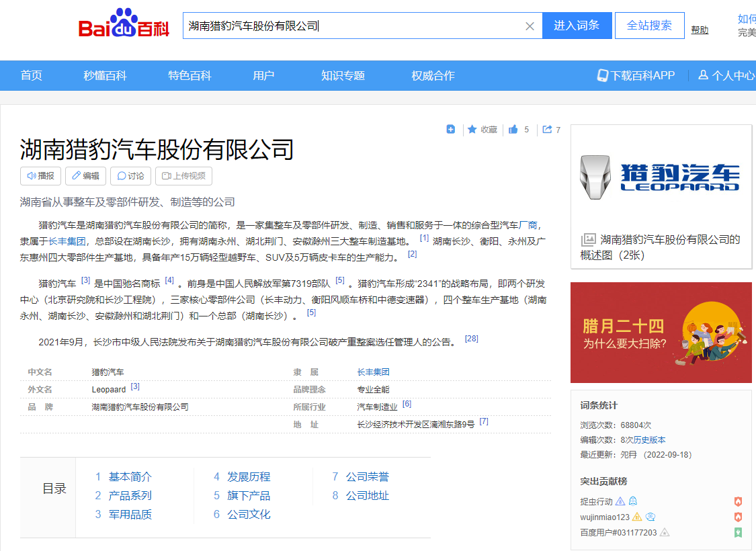Image resolution: width=756 pixels, height=551 pixels.
Task: Open the 概述图 (2张) caption link
Action: coord(660,247)
